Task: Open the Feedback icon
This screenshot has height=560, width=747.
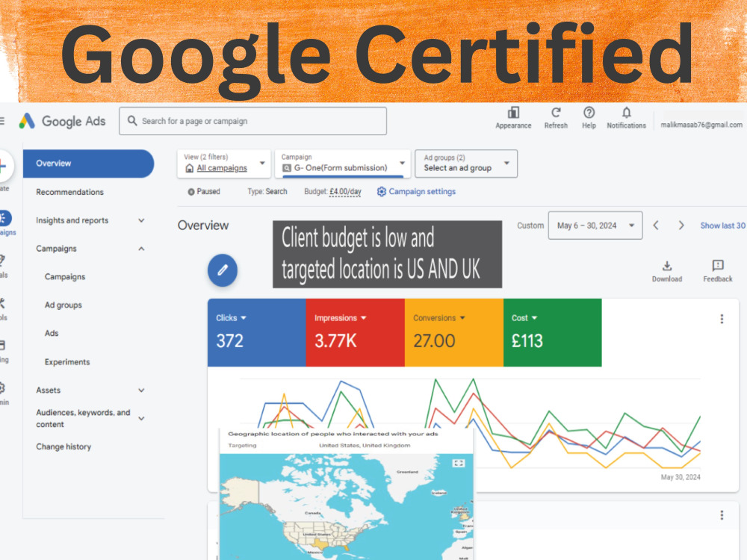Action: click(717, 271)
